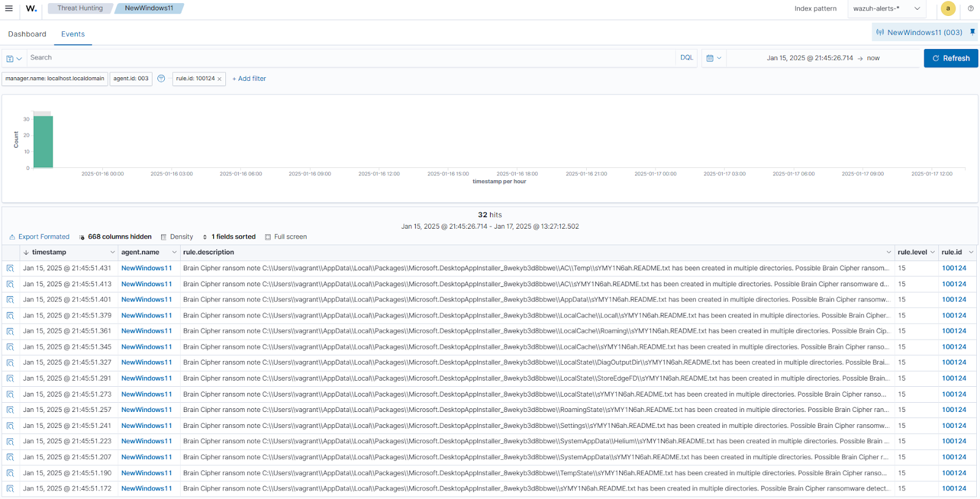Open the user avatar menu
Viewport: 980px width, 499px height.
tap(948, 9)
